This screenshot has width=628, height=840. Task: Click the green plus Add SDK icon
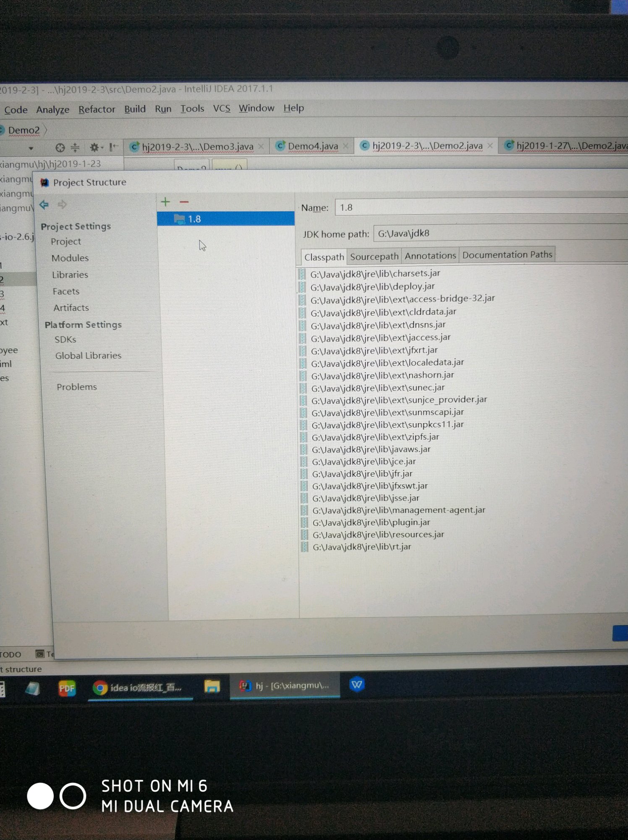point(165,202)
